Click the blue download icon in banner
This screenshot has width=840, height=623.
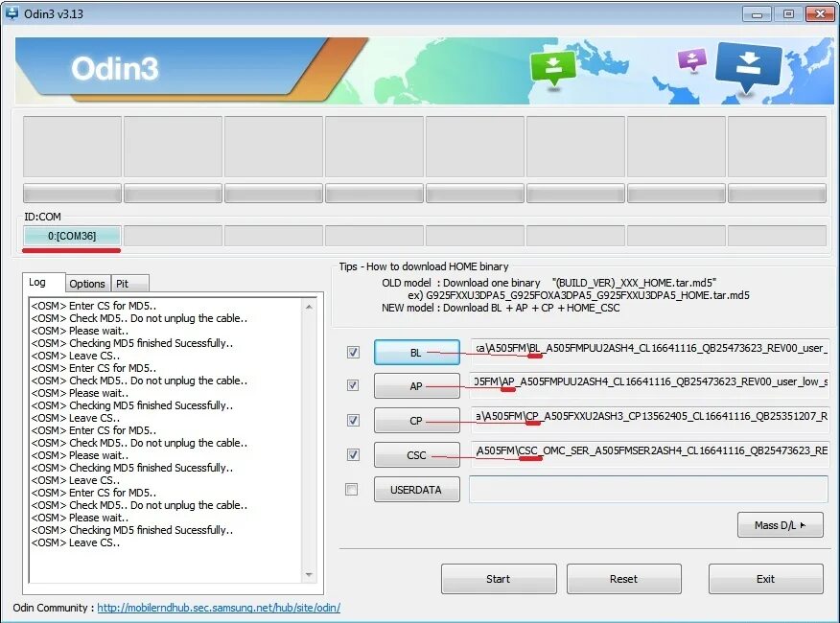(748, 66)
